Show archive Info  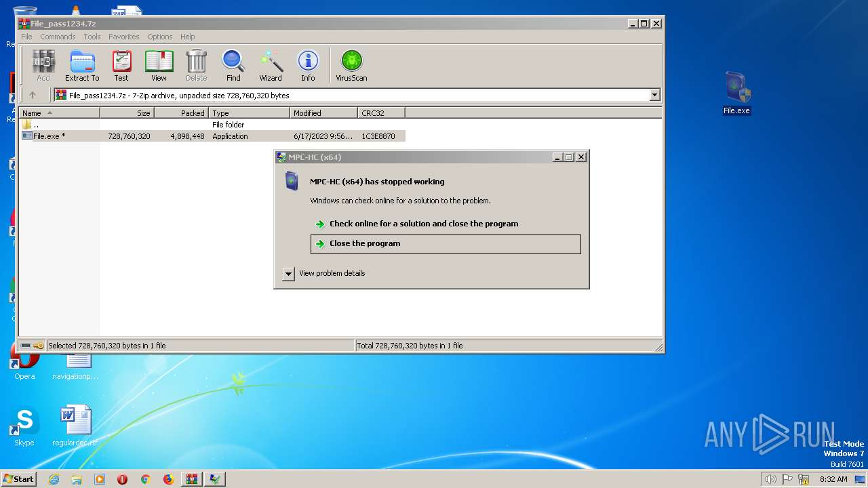[308, 66]
